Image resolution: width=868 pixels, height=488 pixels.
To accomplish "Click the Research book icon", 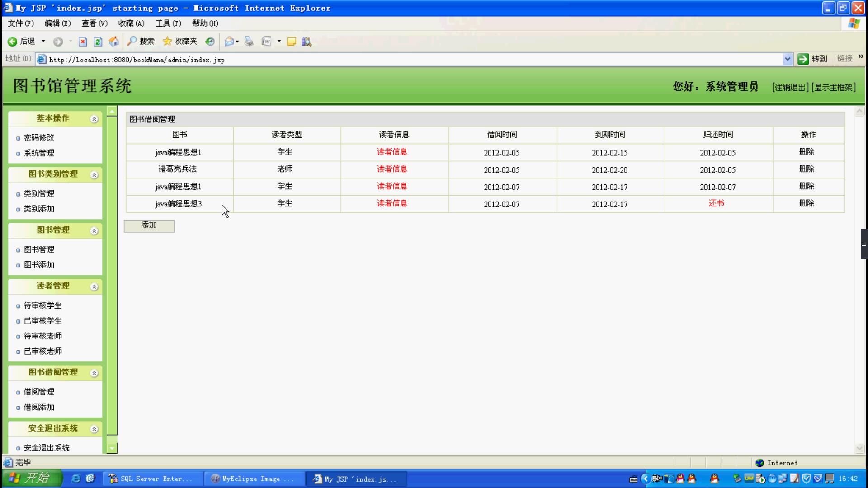I will tap(307, 42).
